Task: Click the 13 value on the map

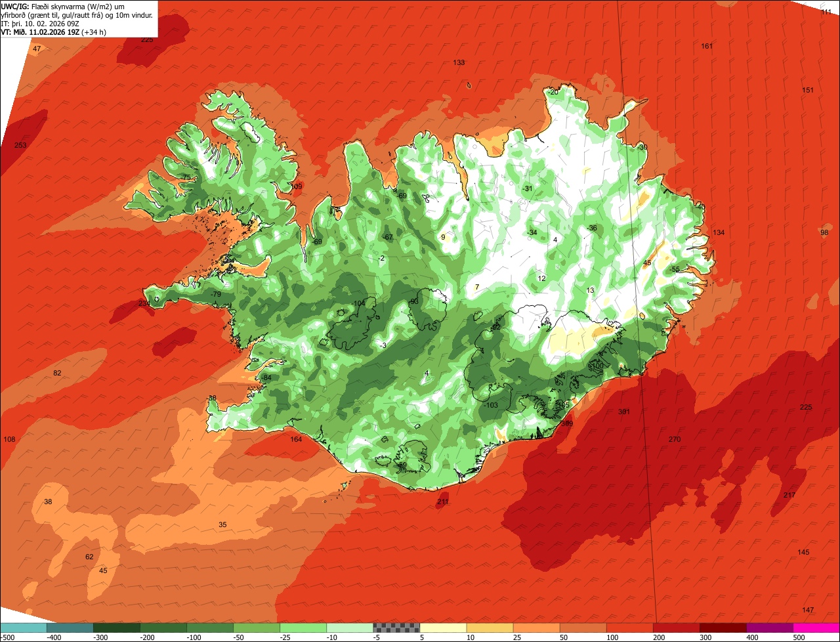Action: [x=590, y=290]
